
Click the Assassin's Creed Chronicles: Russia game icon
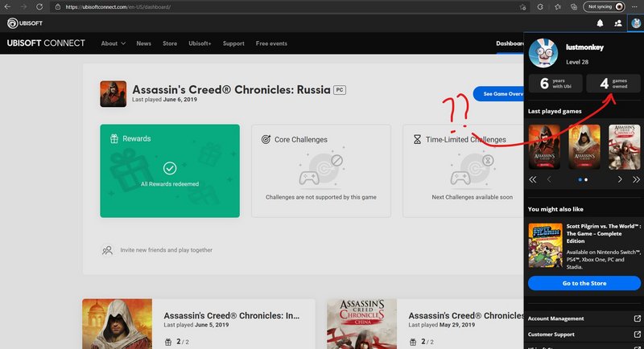point(113,94)
